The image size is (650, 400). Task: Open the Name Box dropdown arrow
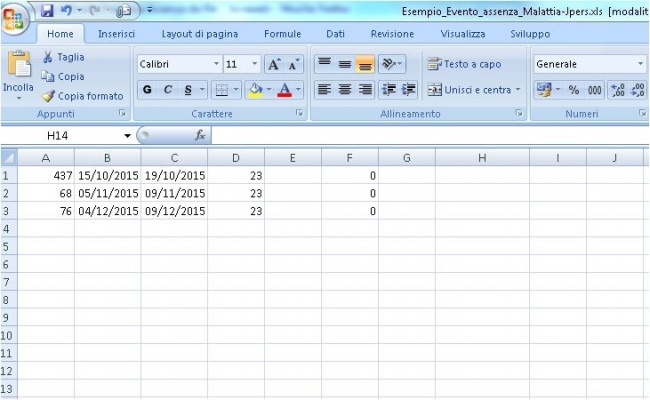[x=127, y=136]
